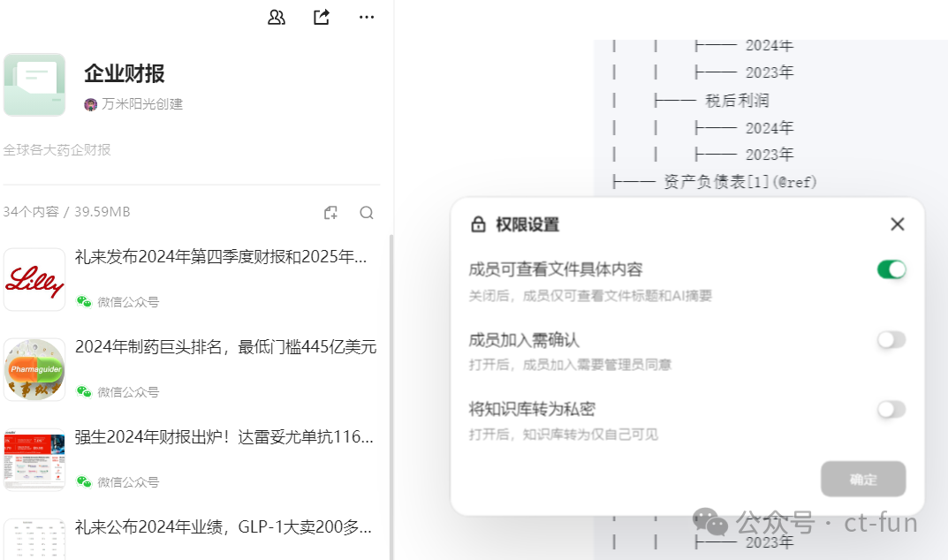Click WeChat icon under 制药巨头排名 article
The image size is (948, 560).
[x=83, y=391]
